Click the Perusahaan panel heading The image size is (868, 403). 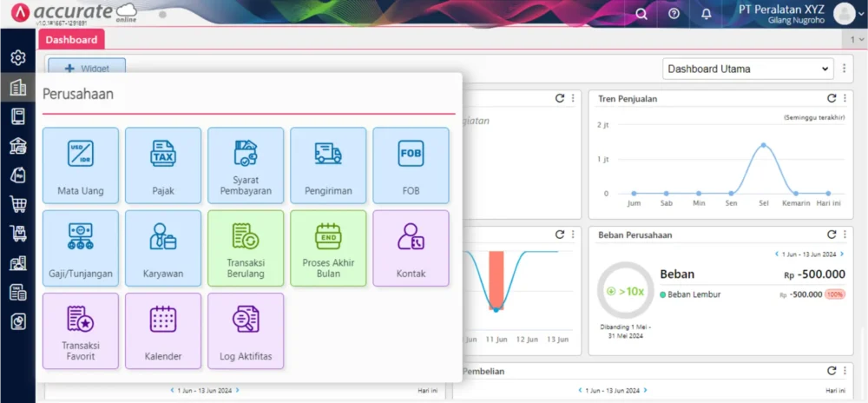(78, 94)
